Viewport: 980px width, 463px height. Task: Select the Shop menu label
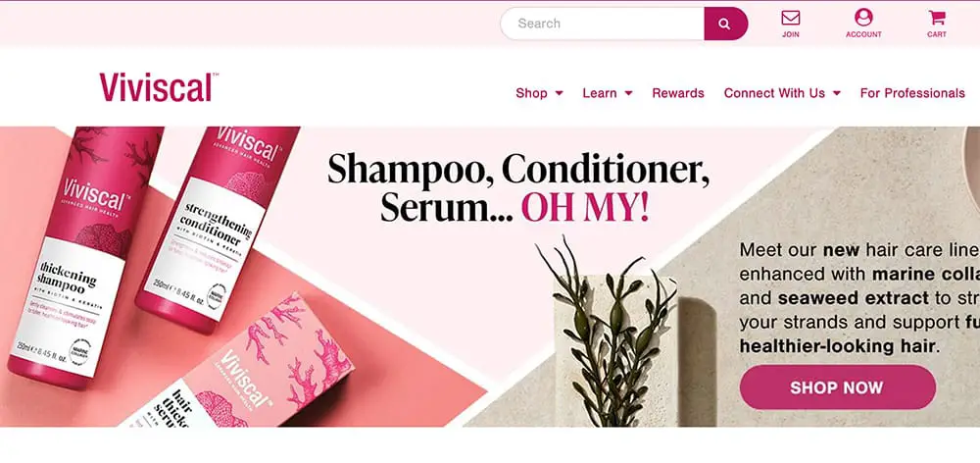531,93
